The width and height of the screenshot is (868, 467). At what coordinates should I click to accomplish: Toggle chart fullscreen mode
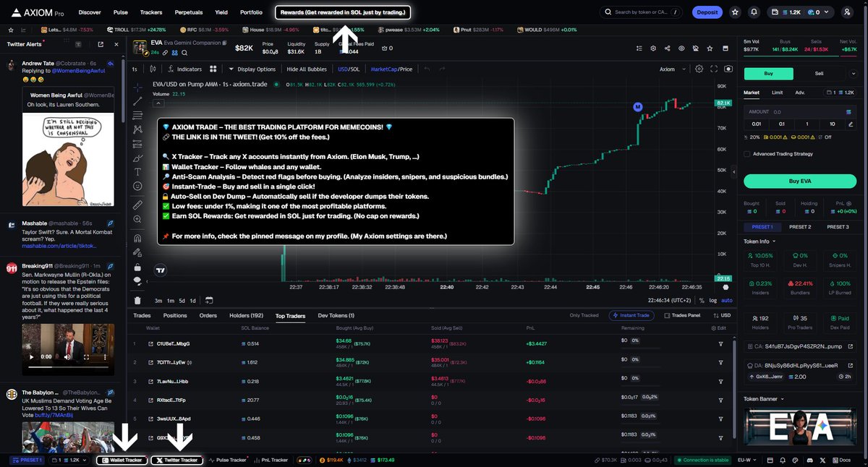pyautogui.click(x=714, y=69)
